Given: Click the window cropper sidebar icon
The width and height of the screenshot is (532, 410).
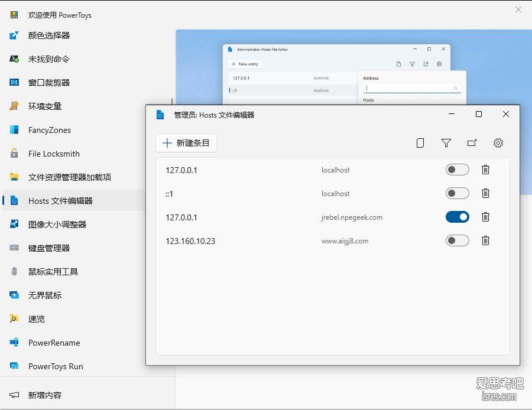Looking at the screenshot, I should (14, 82).
